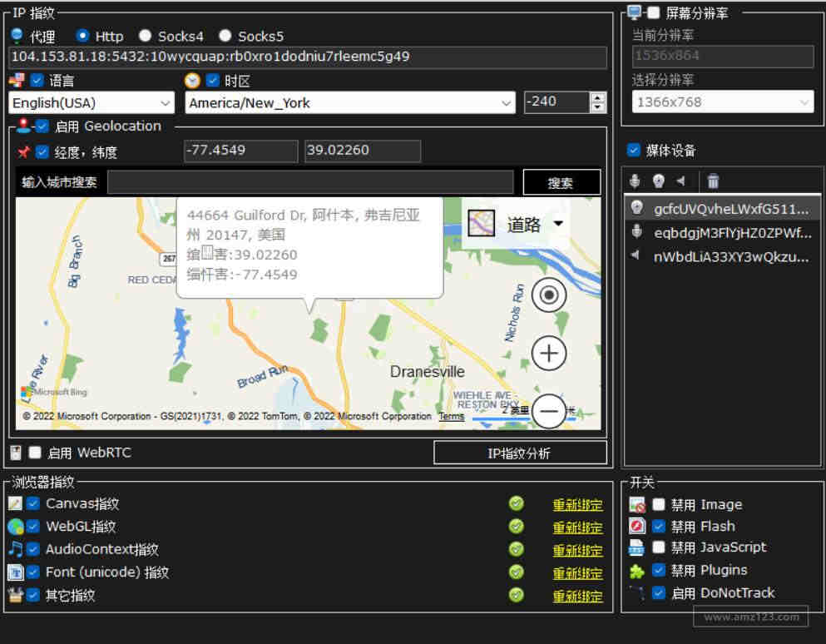This screenshot has height=644, width=826.
Task: Click the green check icon for WebGL指纹
Action: (x=517, y=526)
